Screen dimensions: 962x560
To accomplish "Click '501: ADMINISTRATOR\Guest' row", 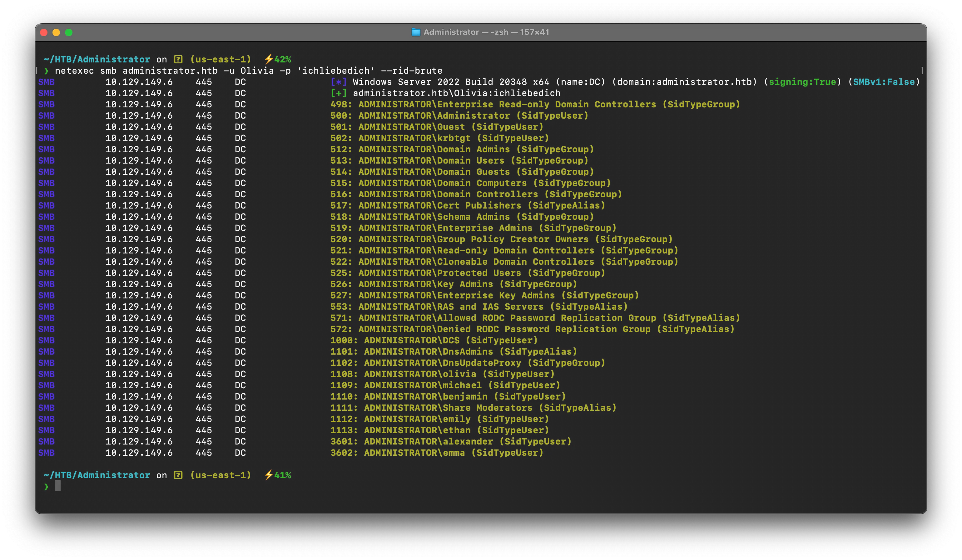I will [x=437, y=127].
